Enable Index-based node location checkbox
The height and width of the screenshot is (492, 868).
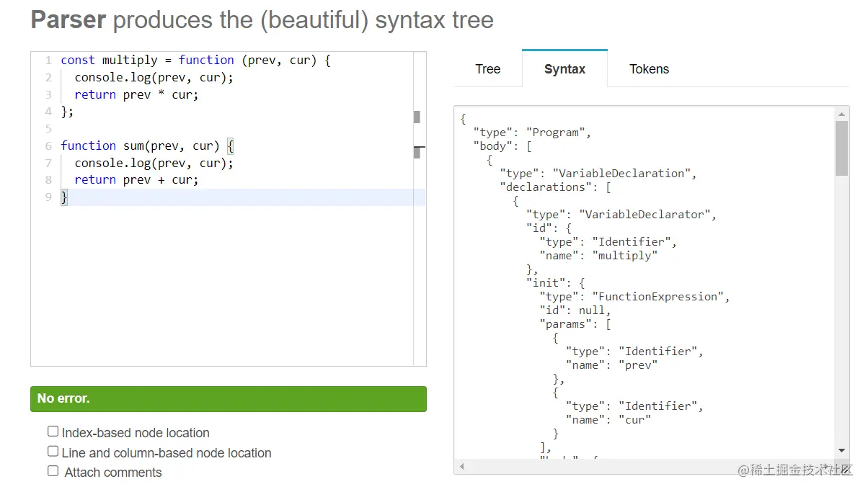[x=53, y=431]
